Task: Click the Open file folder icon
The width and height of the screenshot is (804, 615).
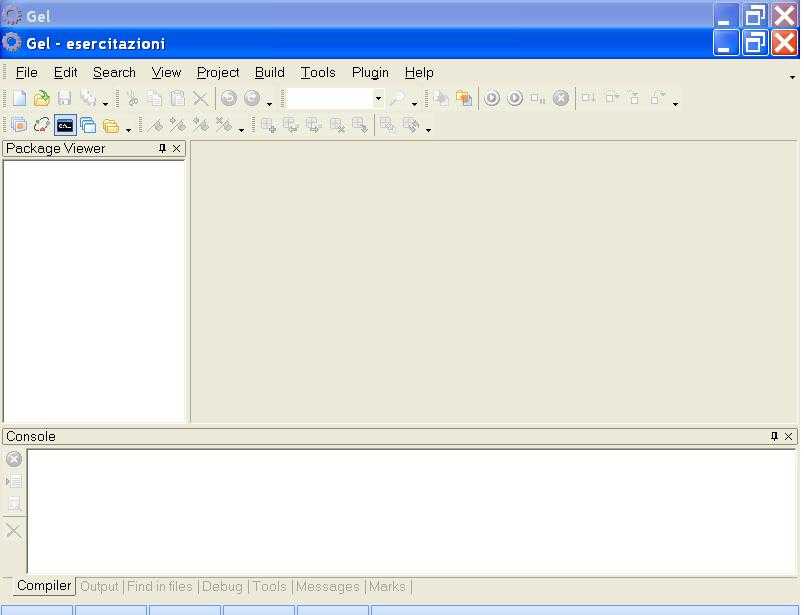Action: click(41, 98)
